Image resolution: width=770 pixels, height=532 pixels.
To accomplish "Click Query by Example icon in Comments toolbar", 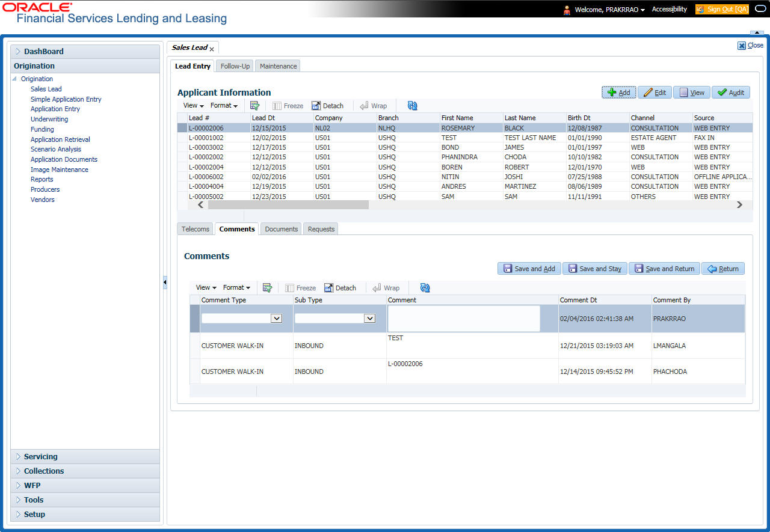I will (267, 288).
